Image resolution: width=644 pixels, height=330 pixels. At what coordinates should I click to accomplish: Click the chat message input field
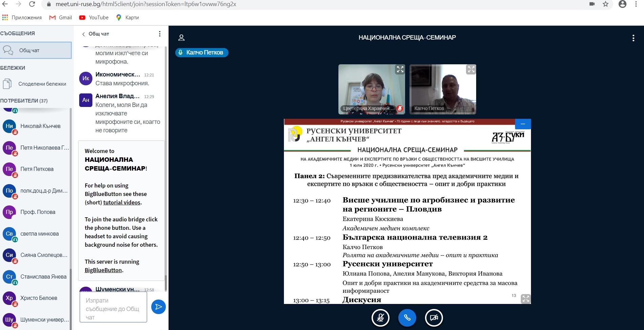pyautogui.click(x=113, y=307)
